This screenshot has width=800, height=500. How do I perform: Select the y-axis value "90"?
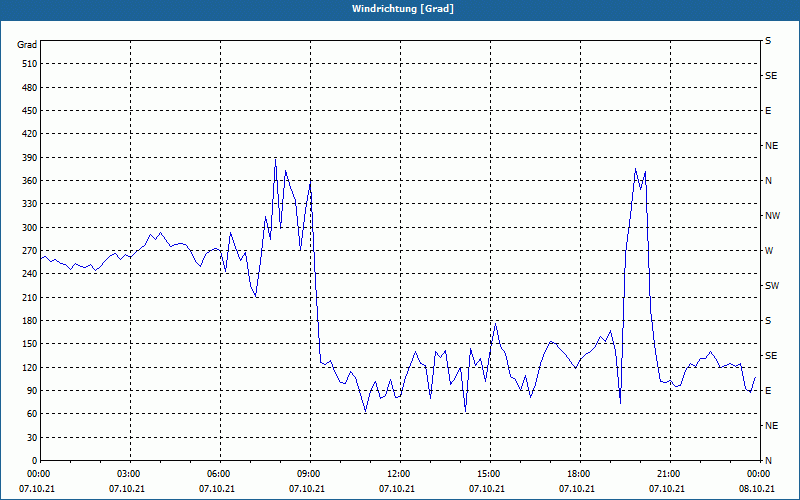[32, 391]
